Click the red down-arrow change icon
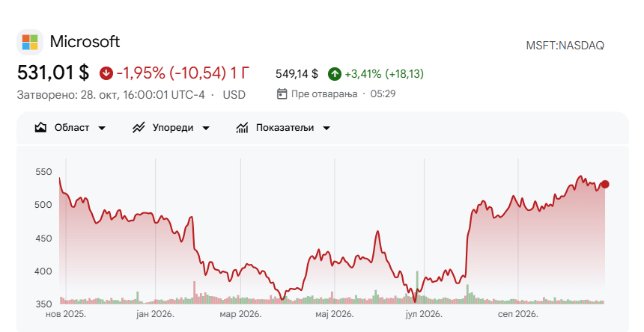 tap(106, 73)
